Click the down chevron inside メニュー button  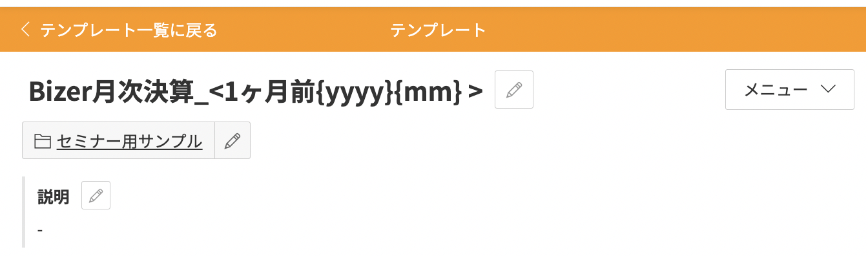click(x=829, y=89)
